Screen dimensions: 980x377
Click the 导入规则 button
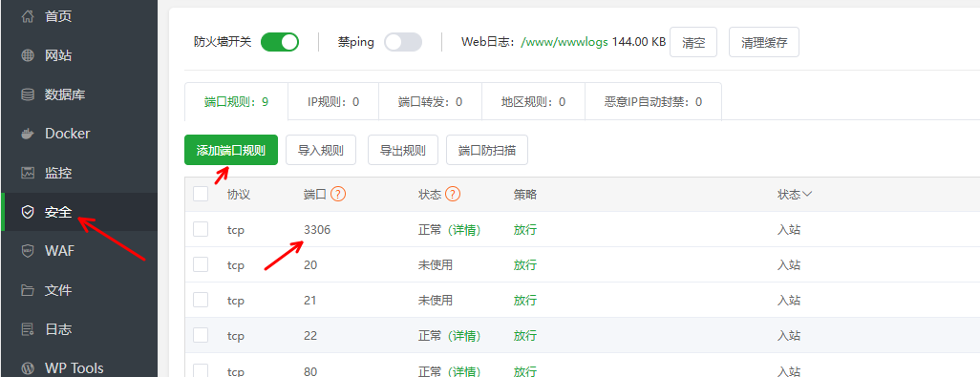pos(321,150)
